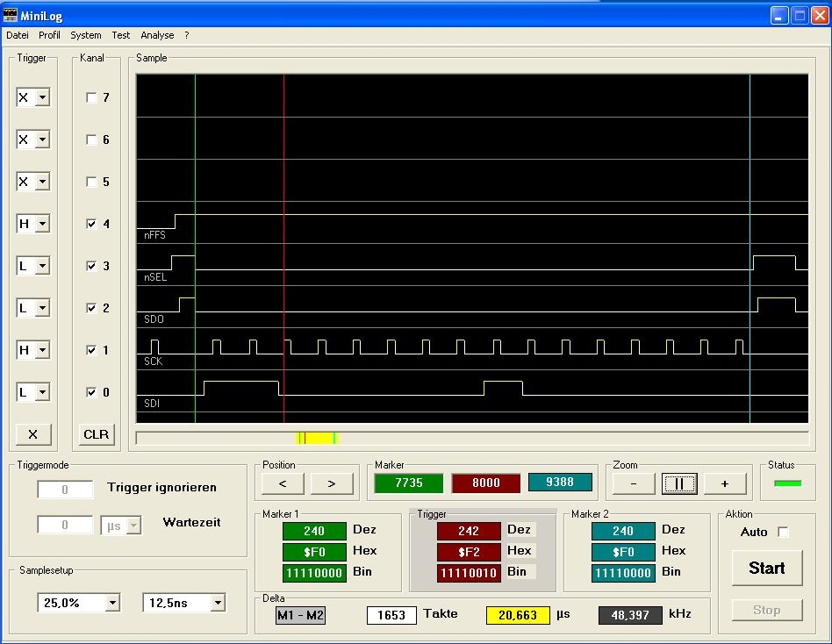This screenshot has height=644, width=832.
Task: Click the CLR channel button
Action: coord(96,434)
